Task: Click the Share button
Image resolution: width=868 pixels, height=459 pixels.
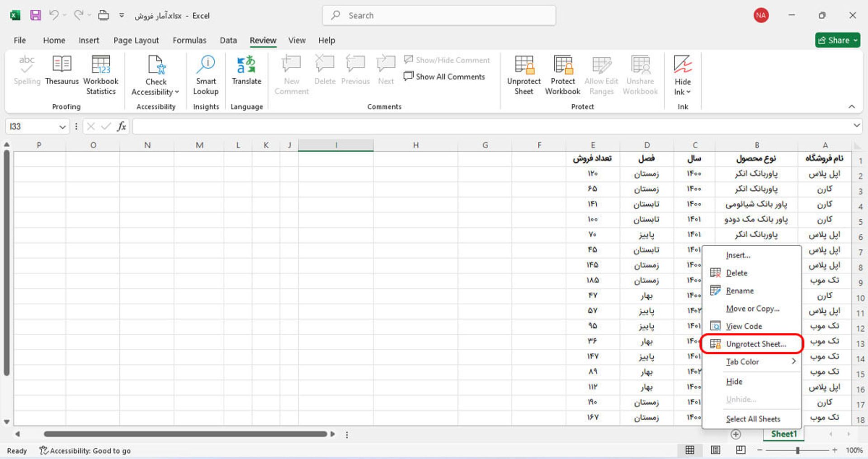Action: click(837, 40)
